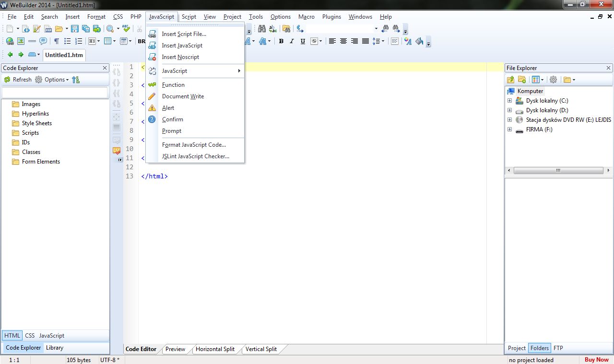
Task: Click the Buy Now link
Action: (x=597, y=360)
